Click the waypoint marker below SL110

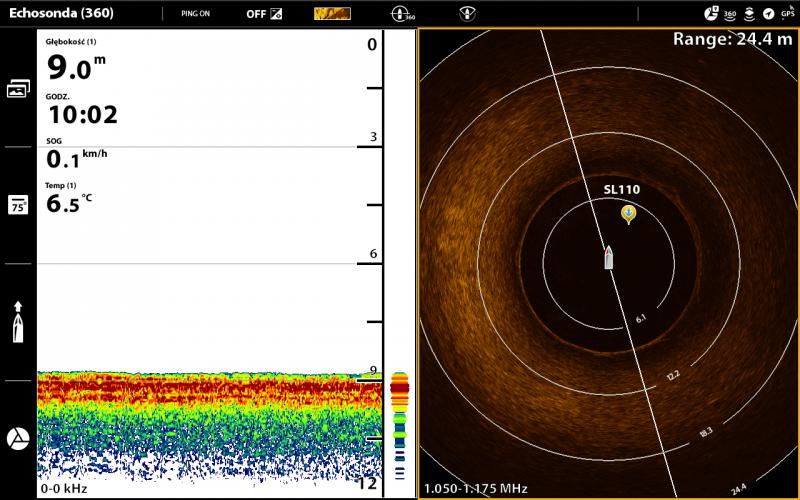pyautogui.click(x=628, y=213)
